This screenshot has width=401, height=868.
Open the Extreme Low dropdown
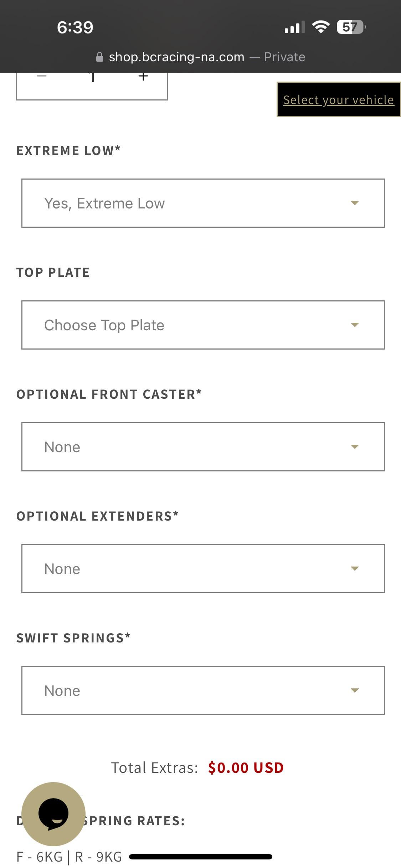203,203
